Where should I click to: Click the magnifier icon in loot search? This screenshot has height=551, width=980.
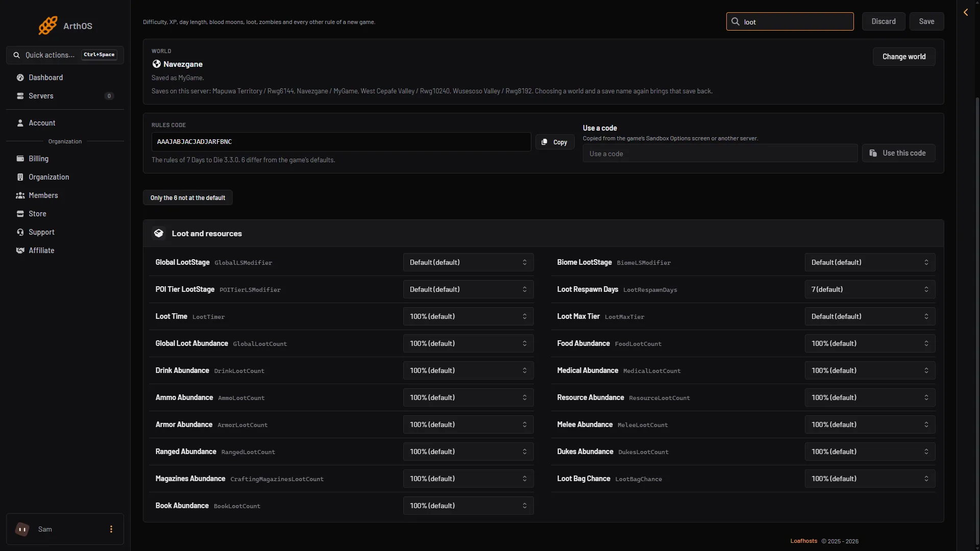[x=736, y=21]
